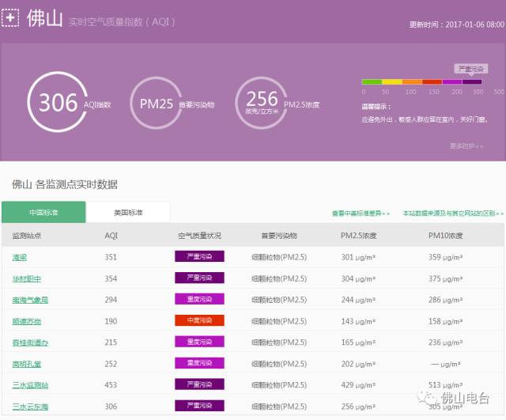Click the 佛山 各监测点实时数据 heading
This screenshot has height=420, width=506.
(65, 184)
